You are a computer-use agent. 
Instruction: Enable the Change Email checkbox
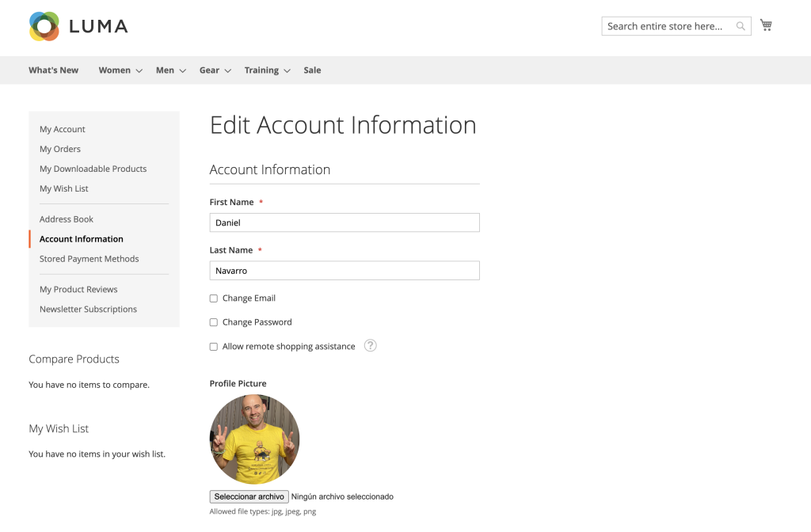214,298
